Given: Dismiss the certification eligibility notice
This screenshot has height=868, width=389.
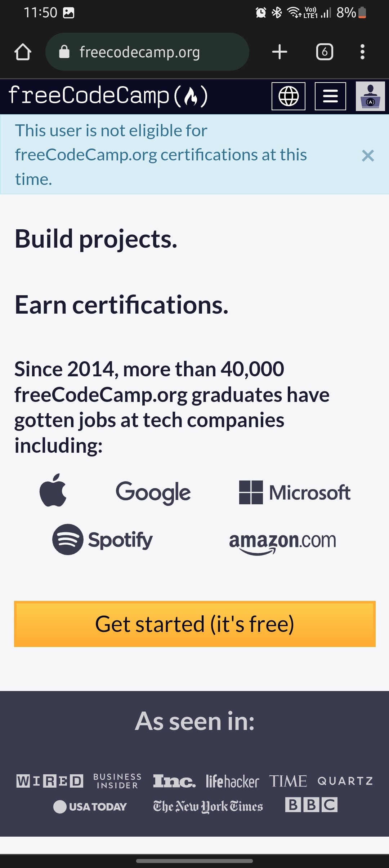Looking at the screenshot, I should [368, 156].
